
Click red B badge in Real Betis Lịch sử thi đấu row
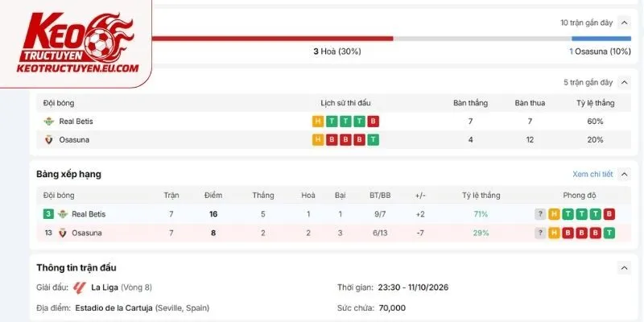coord(374,122)
